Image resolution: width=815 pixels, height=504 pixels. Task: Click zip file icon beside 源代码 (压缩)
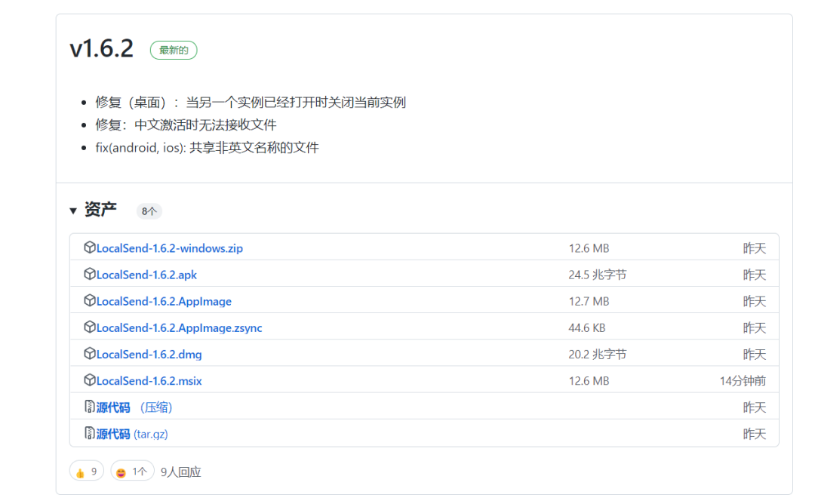[x=90, y=407]
